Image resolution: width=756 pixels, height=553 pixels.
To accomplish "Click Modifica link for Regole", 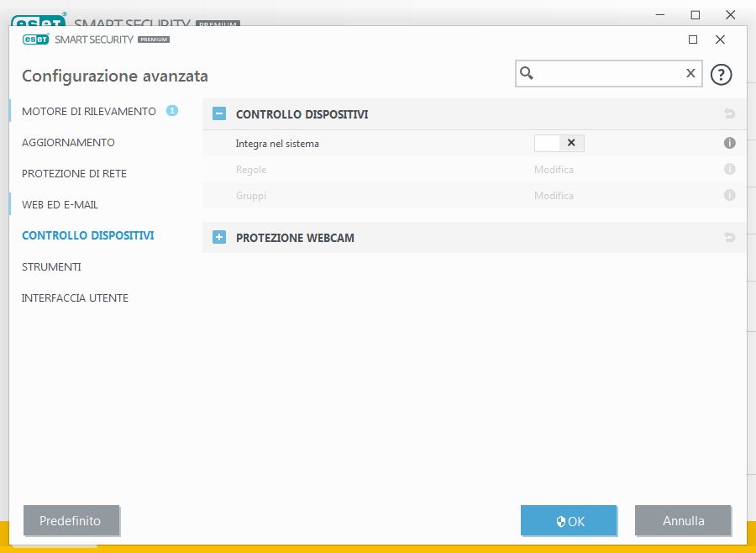I will coord(554,170).
